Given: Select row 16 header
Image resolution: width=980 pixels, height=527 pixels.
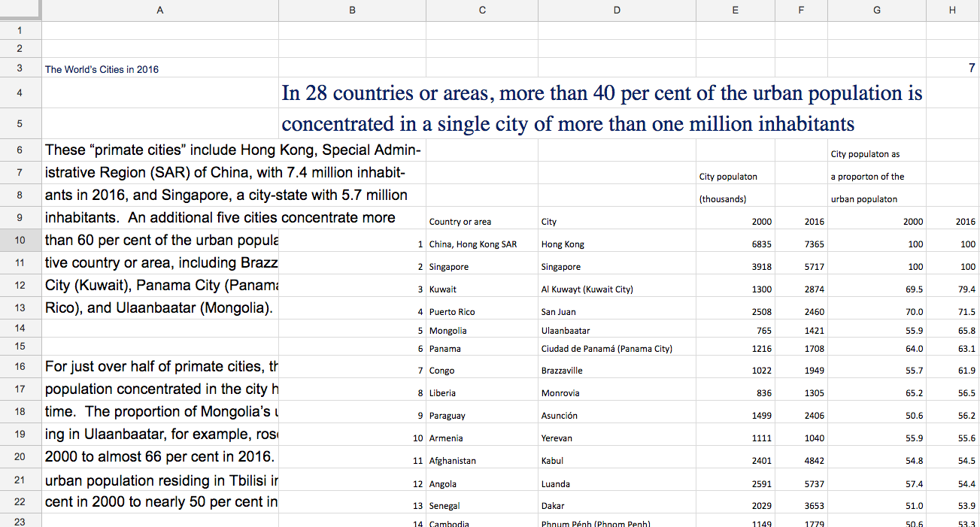Looking at the screenshot, I should pyautogui.click(x=20, y=366).
